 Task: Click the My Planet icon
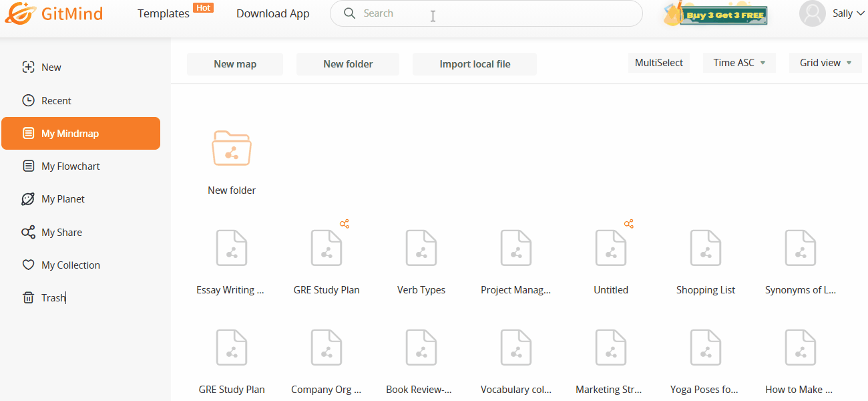pyautogui.click(x=28, y=199)
